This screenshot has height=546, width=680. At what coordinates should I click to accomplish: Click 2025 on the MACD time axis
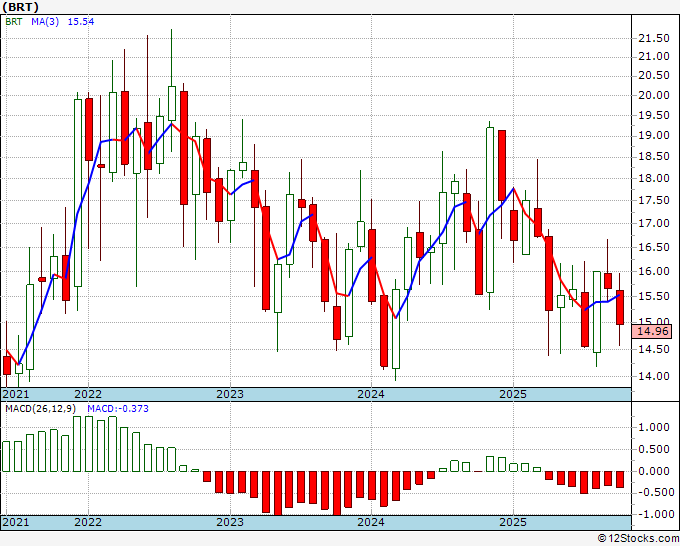(x=513, y=522)
